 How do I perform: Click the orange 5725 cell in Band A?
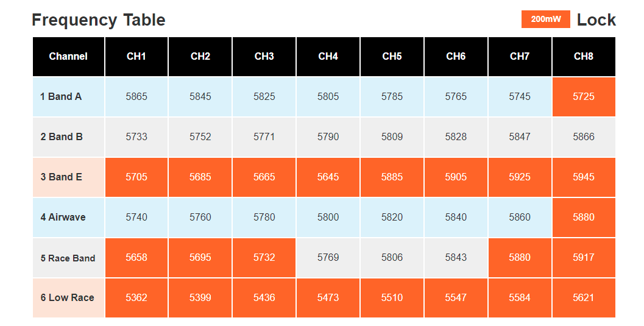[x=584, y=96]
